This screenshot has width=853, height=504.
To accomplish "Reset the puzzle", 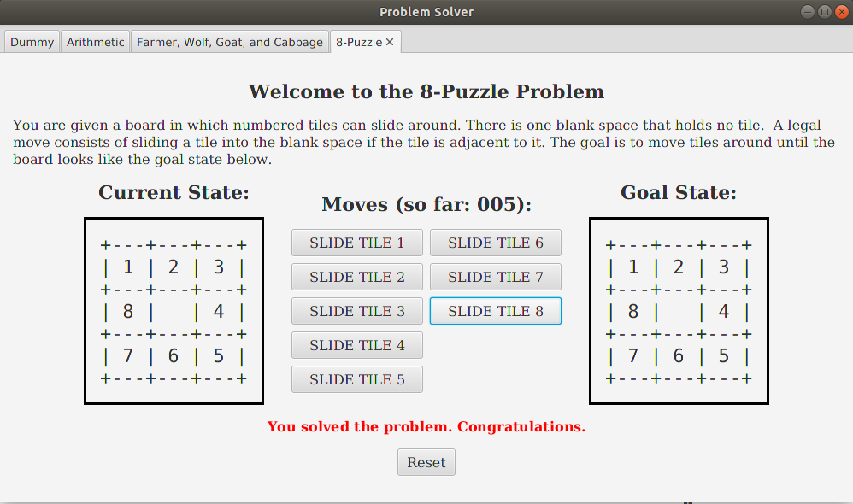I will click(x=426, y=462).
